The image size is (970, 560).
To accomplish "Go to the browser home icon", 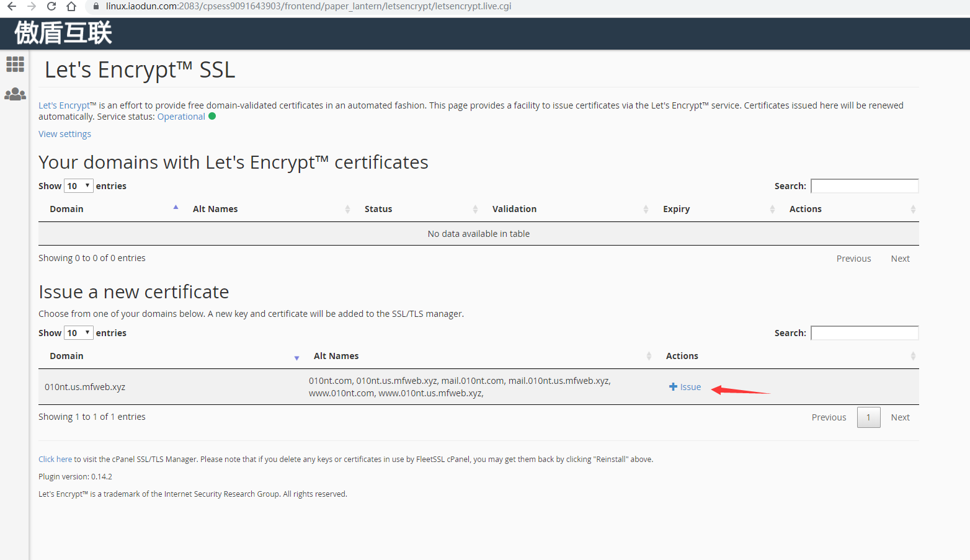I will (x=71, y=6).
